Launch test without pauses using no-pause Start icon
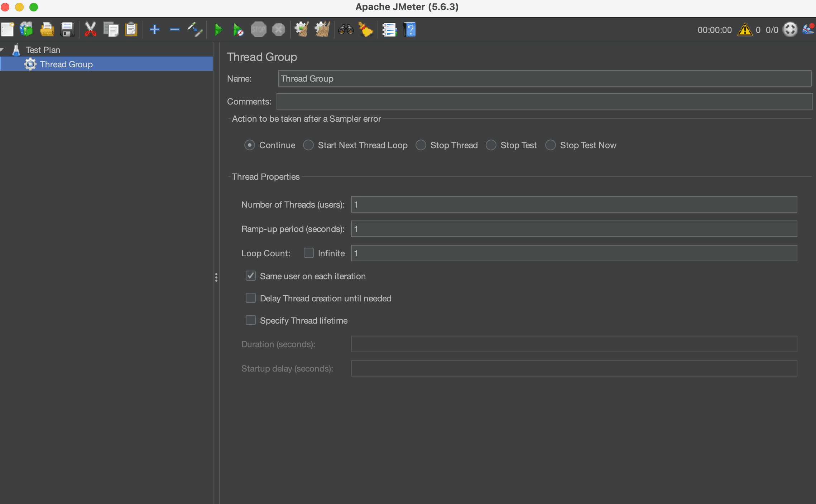The width and height of the screenshot is (816, 504). tap(238, 29)
